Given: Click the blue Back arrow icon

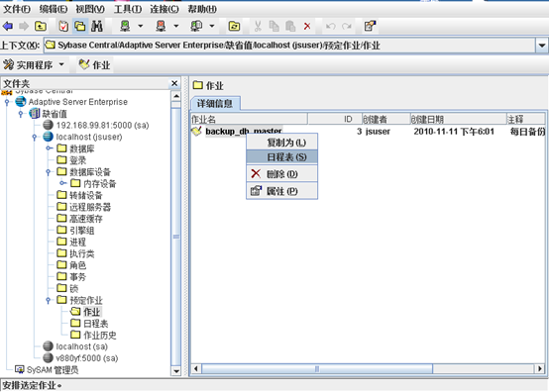Looking at the screenshot, I should (8, 26).
